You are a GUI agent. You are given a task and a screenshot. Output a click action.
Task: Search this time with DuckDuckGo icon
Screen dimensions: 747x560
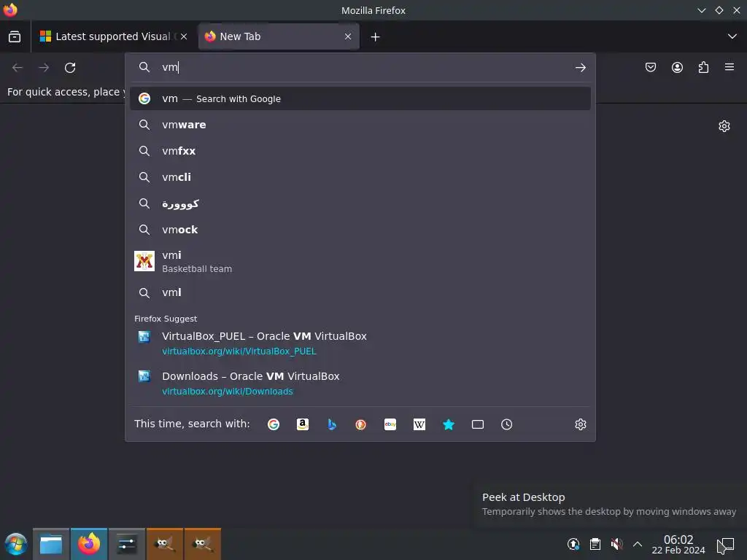(360, 424)
